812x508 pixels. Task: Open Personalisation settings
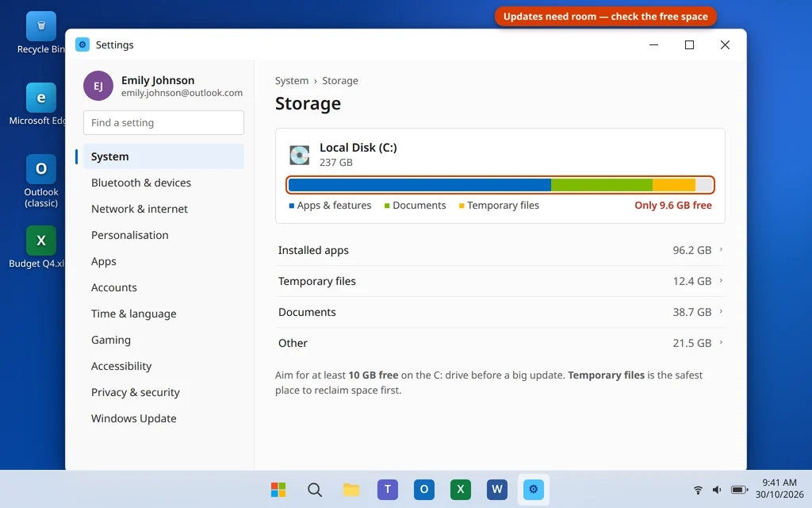click(x=163, y=235)
